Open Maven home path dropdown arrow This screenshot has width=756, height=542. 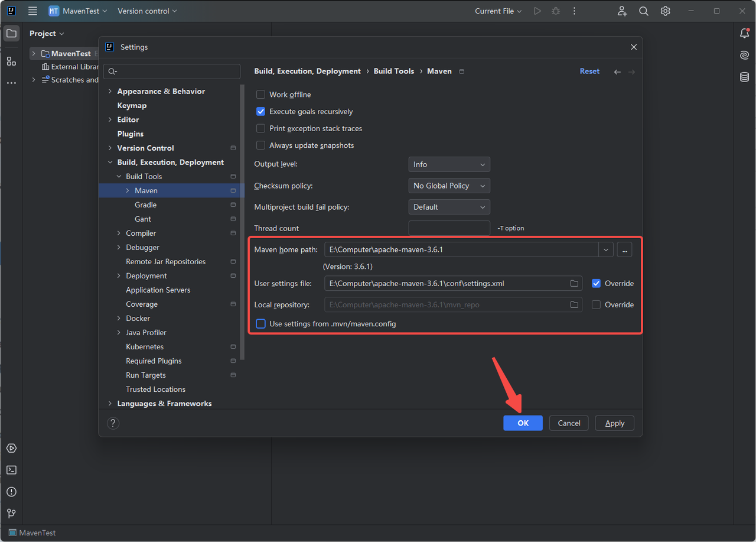click(606, 249)
